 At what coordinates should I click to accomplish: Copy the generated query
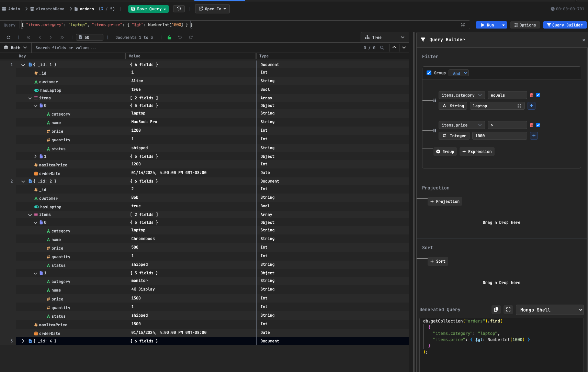tap(496, 310)
